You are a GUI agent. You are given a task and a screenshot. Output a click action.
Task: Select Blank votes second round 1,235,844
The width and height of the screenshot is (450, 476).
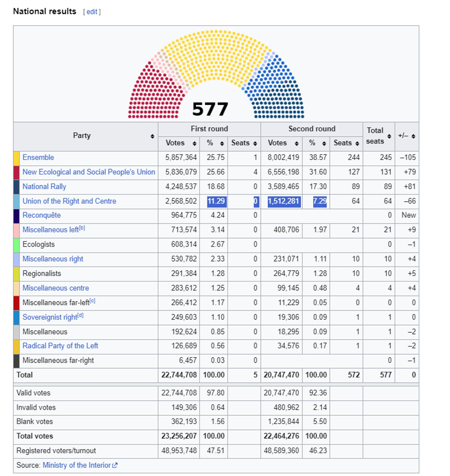[x=283, y=421]
